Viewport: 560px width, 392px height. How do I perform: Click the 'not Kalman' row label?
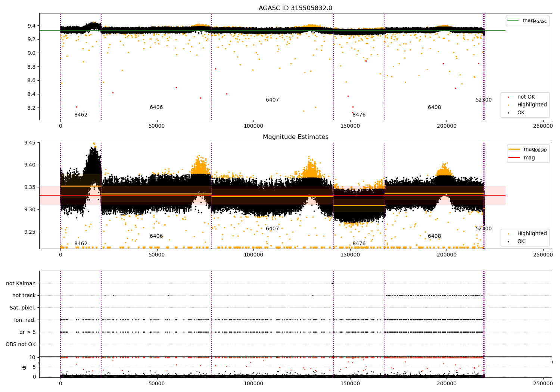[x=21, y=284]
